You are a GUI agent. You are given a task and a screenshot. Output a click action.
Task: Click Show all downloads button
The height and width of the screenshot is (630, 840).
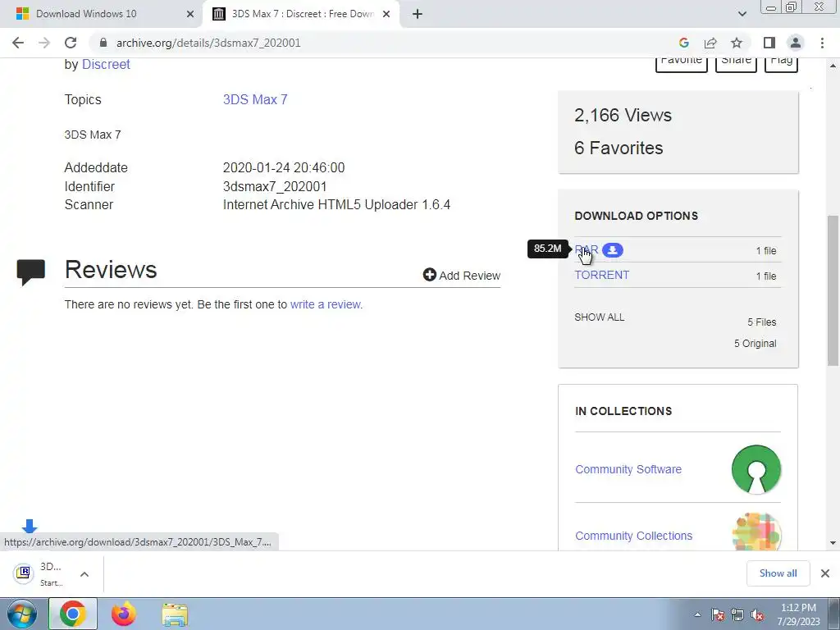pos(778,573)
